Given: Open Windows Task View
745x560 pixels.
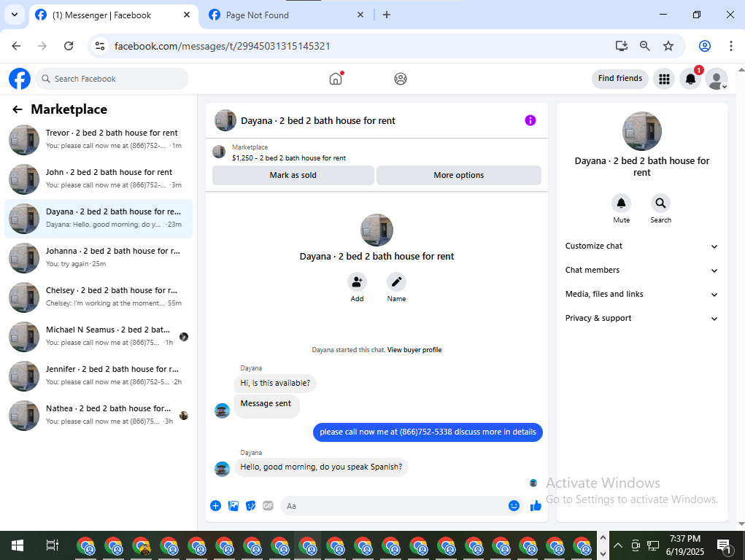Looking at the screenshot, I should (53, 545).
